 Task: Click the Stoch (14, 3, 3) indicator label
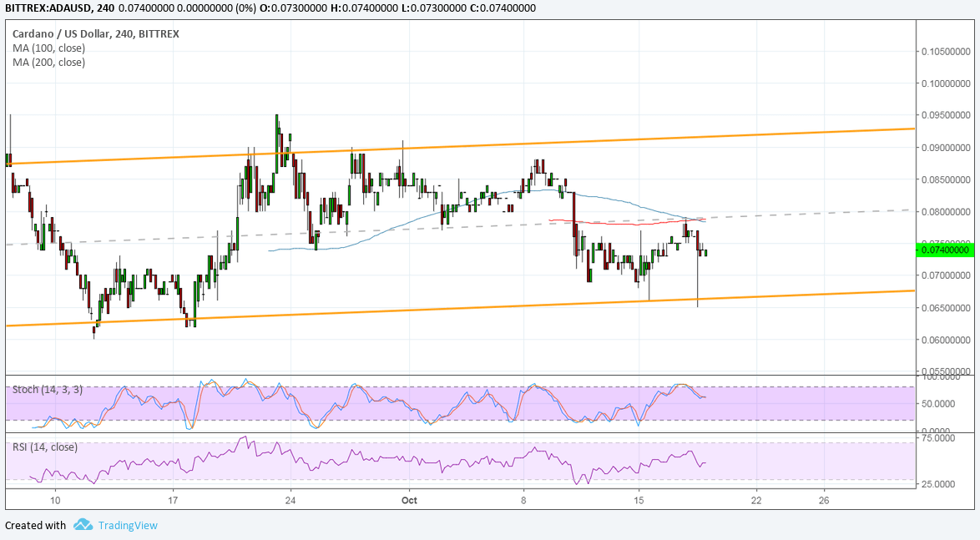point(48,390)
